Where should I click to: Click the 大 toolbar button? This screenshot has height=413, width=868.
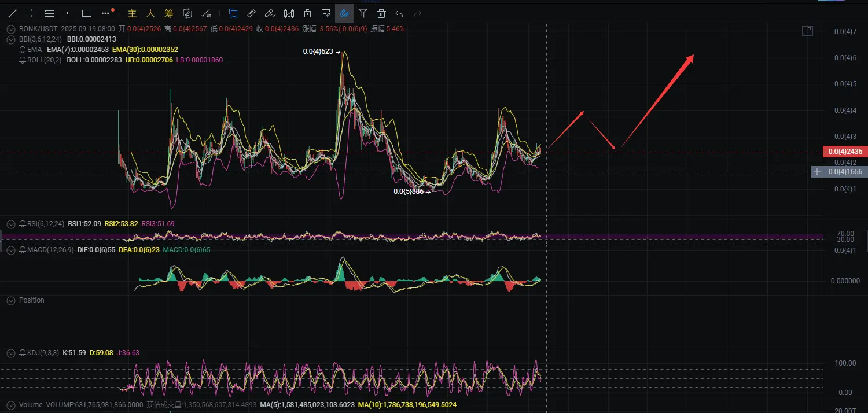click(x=150, y=13)
